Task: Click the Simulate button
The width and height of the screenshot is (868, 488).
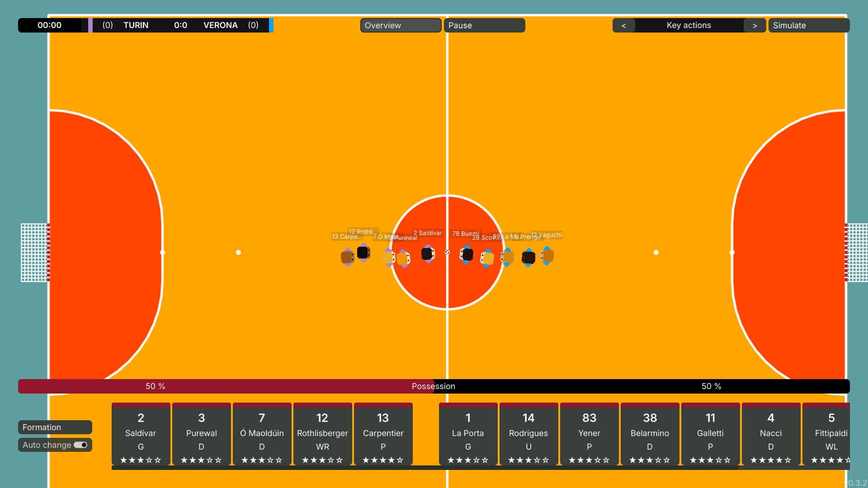Action: tap(809, 25)
